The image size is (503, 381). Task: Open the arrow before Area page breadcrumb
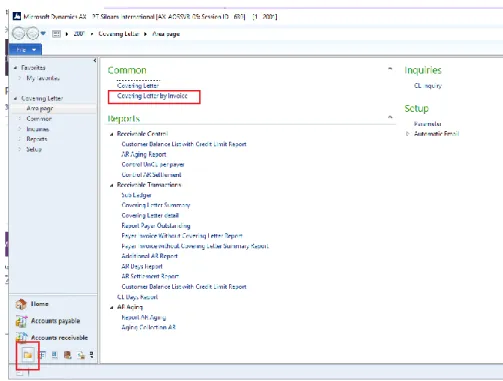[145, 34]
